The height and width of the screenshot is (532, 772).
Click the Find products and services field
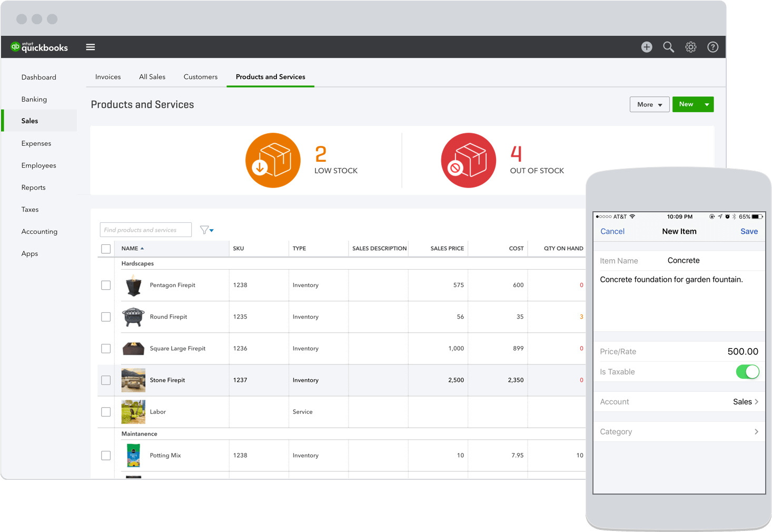coord(145,230)
